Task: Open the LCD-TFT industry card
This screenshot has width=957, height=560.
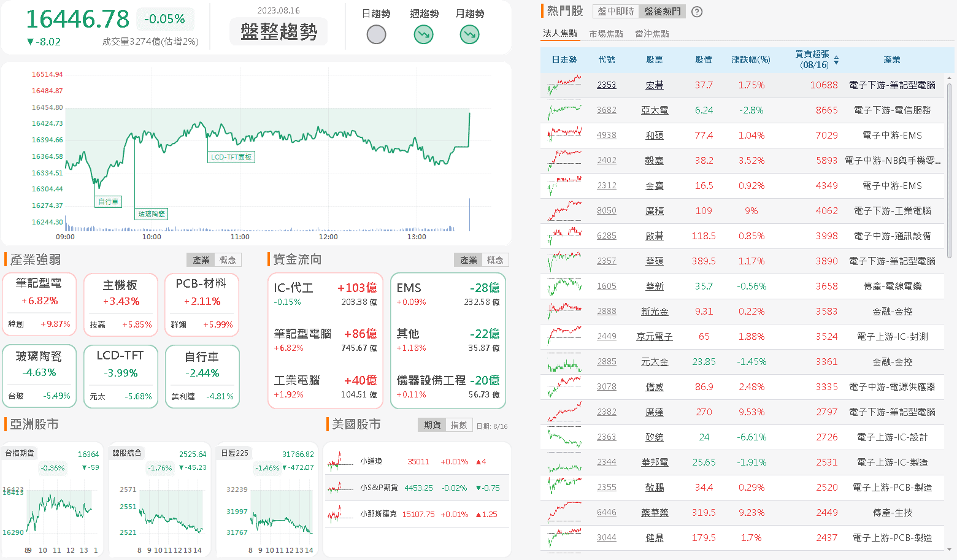Action: (x=120, y=376)
